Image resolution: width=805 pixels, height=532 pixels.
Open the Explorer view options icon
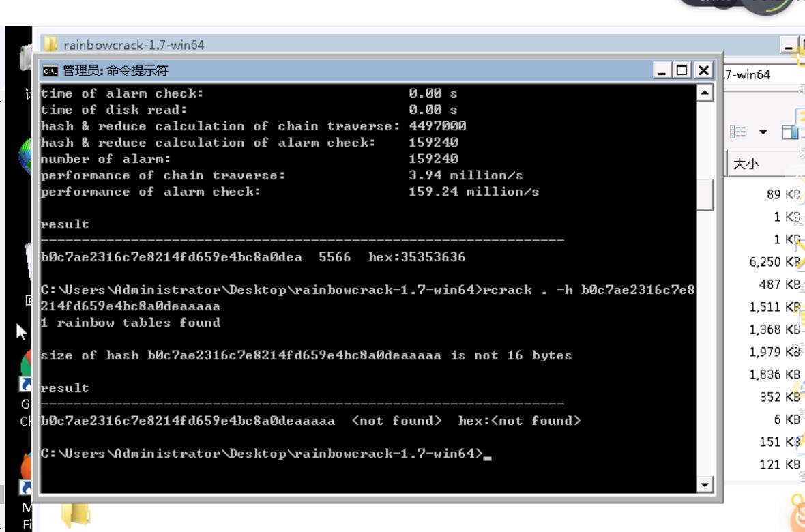point(737,132)
